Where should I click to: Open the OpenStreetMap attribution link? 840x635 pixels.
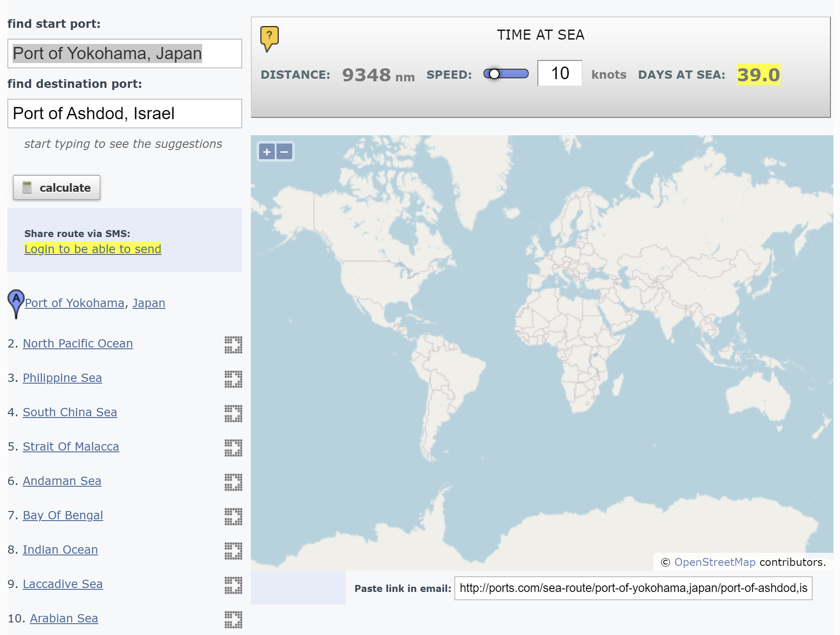[x=714, y=562]
